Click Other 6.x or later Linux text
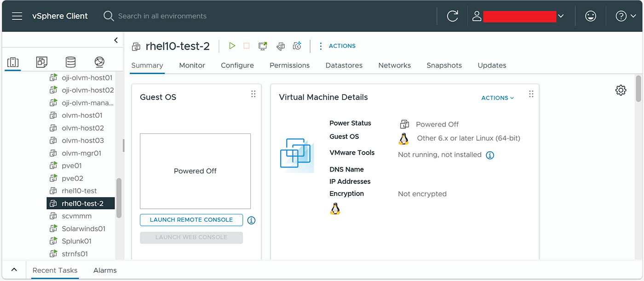 point(469,138)
